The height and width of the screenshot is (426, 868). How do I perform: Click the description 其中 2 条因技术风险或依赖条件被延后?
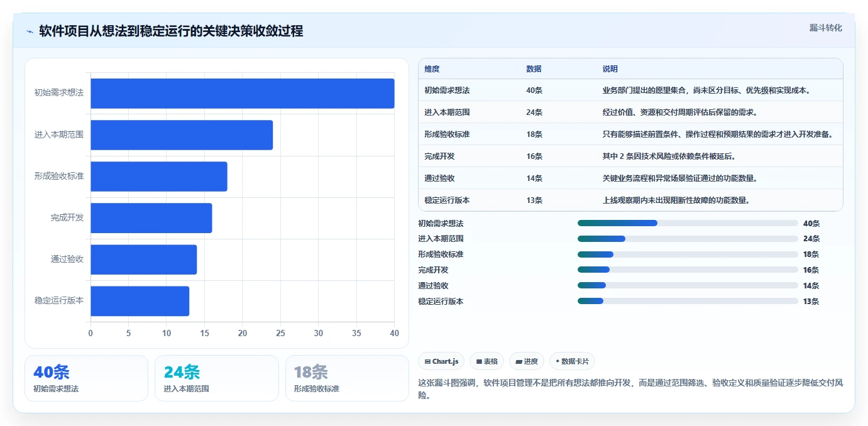coord(669,156)
